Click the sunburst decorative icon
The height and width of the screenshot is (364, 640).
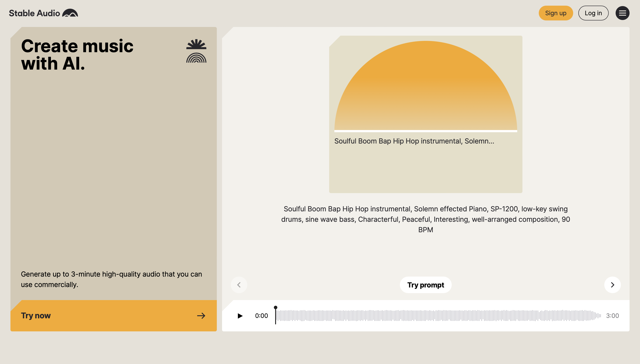point(196,44)
